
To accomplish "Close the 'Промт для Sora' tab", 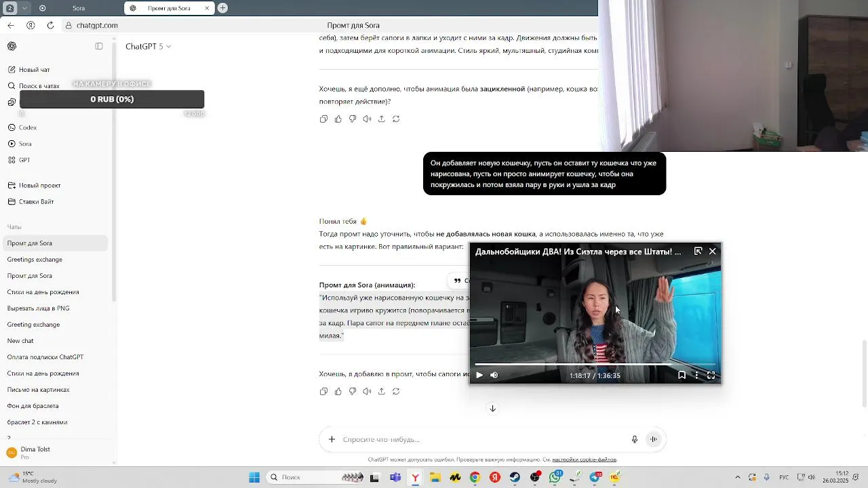I will pos(208,8).
